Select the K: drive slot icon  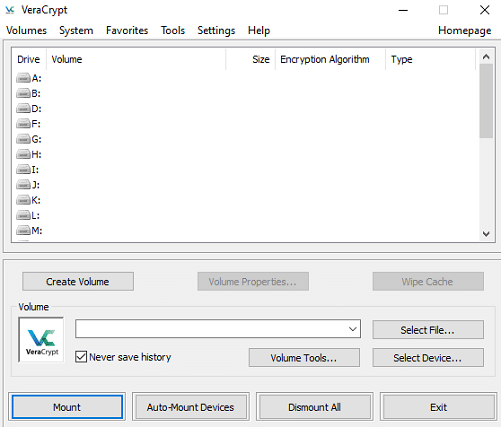tap(23, 200)
